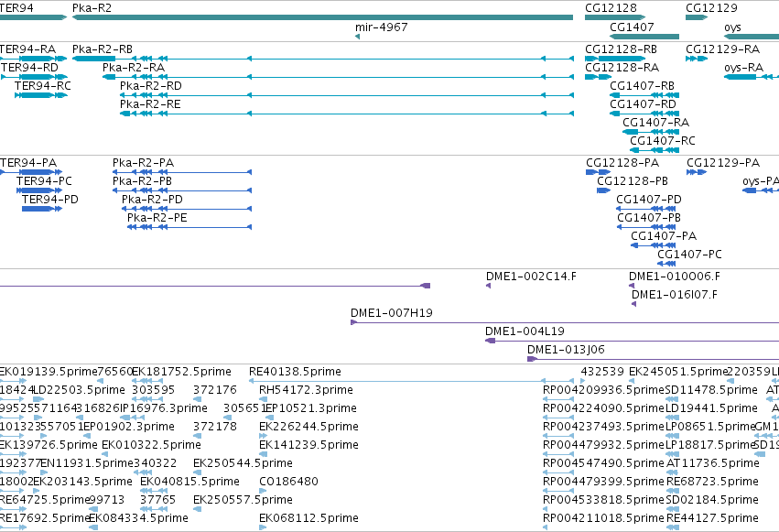Screen dimensions: 779x532
Task: Click EST RP004209936.5prime label
Action: coord(603,390)
